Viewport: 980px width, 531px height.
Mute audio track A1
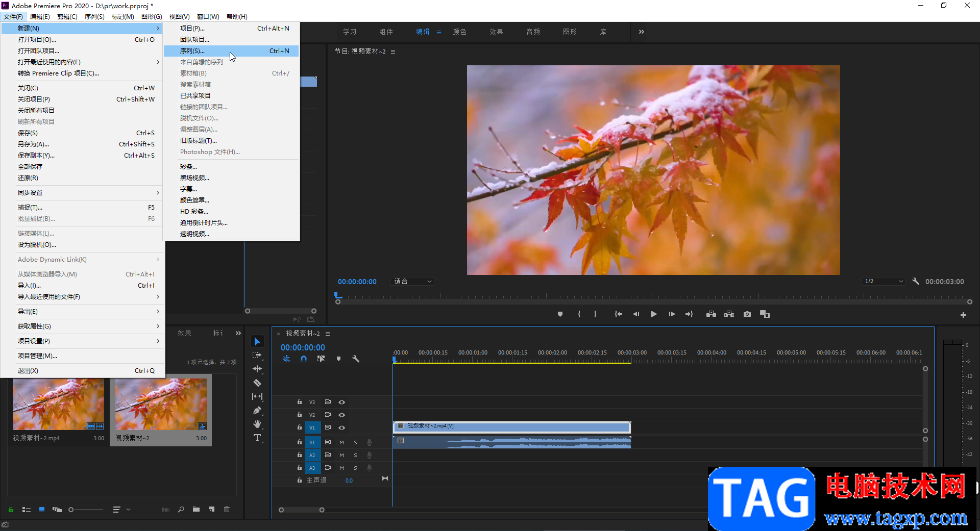point(341,442)
